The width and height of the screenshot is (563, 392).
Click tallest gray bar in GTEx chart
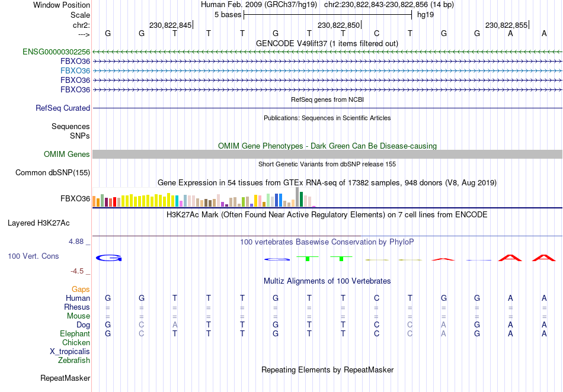click(x=297, y=197)
